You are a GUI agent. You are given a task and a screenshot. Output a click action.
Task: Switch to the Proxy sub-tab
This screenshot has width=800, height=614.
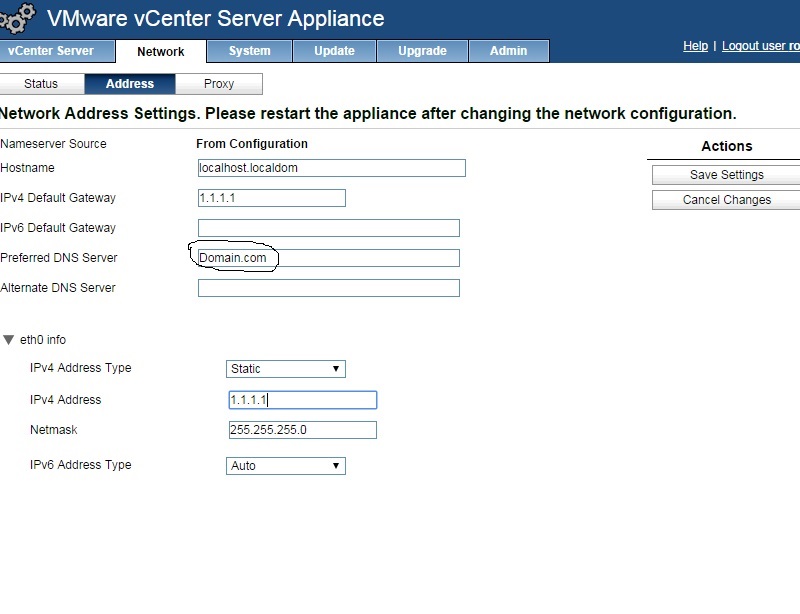(219, 84)
